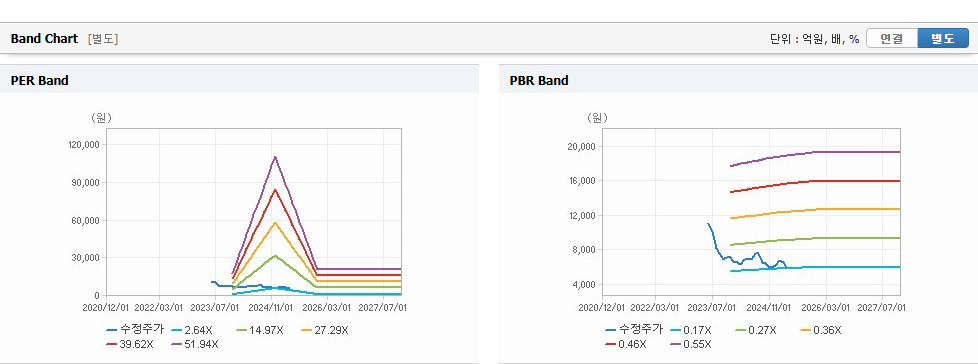Image resolution: width=978 pixels, height=364 pixels.
Task: Click 2027/07/01 x-axis label in PER Band
Action: (x=384, y=307)
